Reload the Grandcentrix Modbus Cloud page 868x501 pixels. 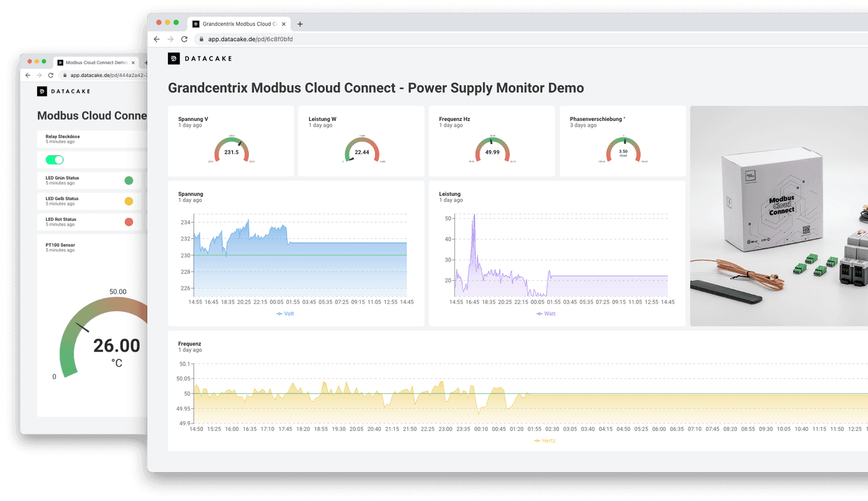(184, 39)
